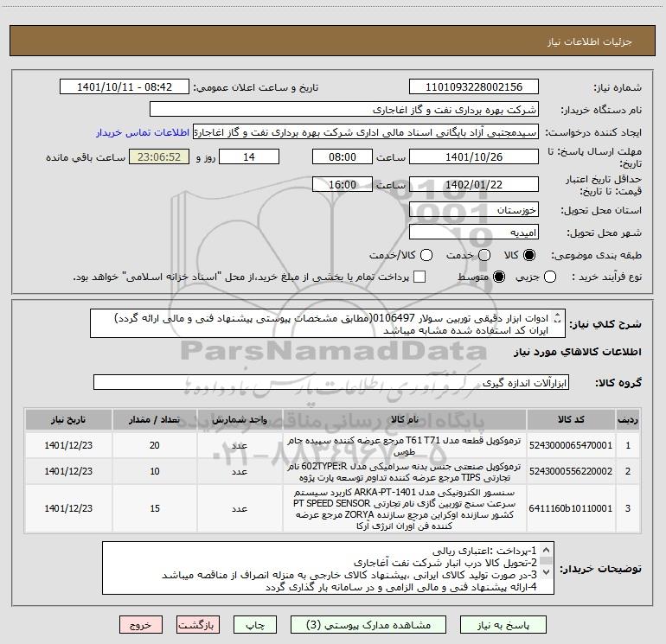Screen dimensions: 666x644
Task: Click product code 524300006547​0001 cell
Action: 571,445
